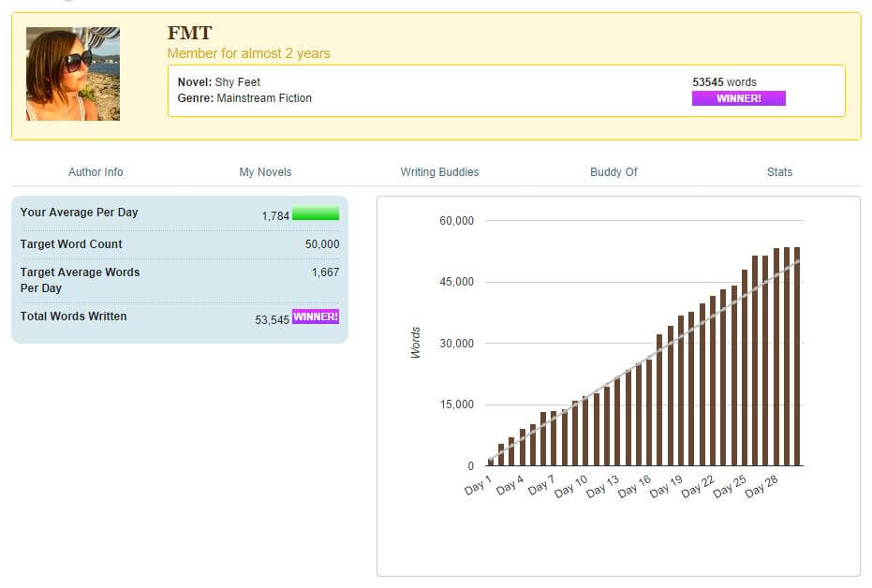The height and width of the screenshot is (588, 872).
Task: Open the Author Info tab
Action: point(96,172)
